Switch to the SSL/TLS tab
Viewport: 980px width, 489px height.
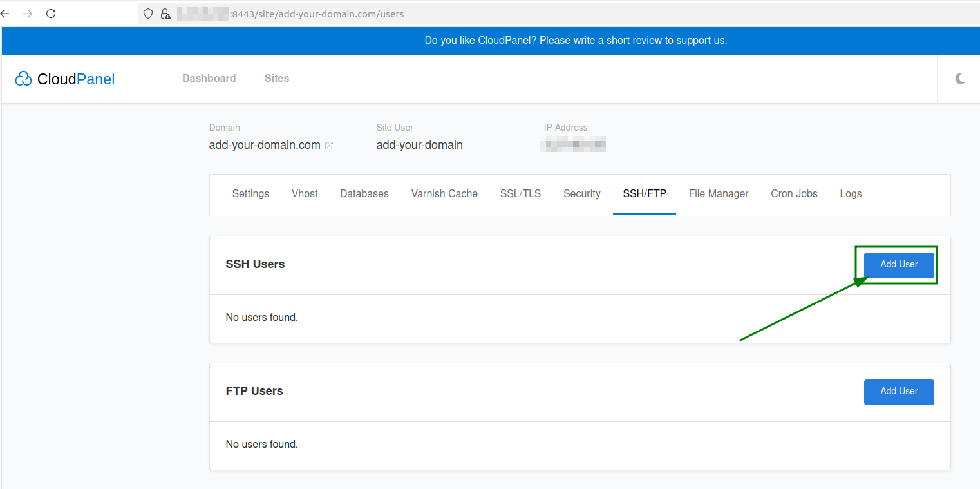point(520,194)
